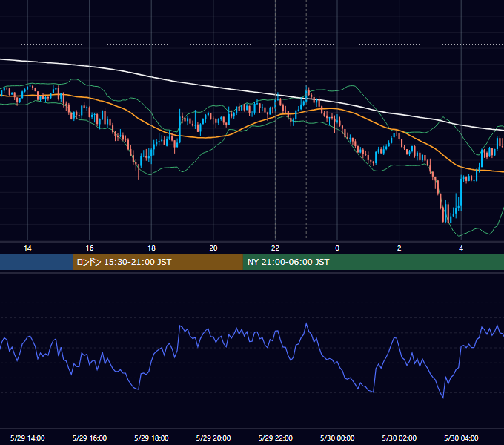Click the hour 16 axis label
504x445 pixels.
pos(90,248)
